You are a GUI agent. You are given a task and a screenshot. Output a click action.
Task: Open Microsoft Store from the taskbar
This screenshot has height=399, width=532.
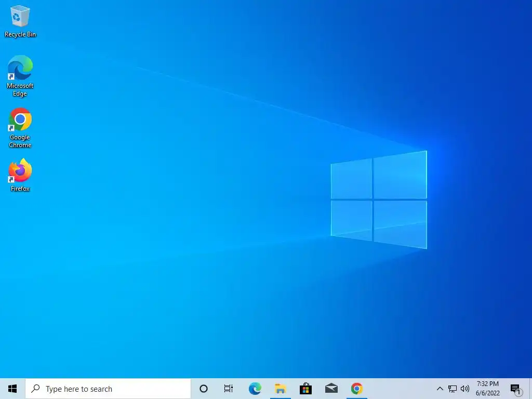[305, 389]
